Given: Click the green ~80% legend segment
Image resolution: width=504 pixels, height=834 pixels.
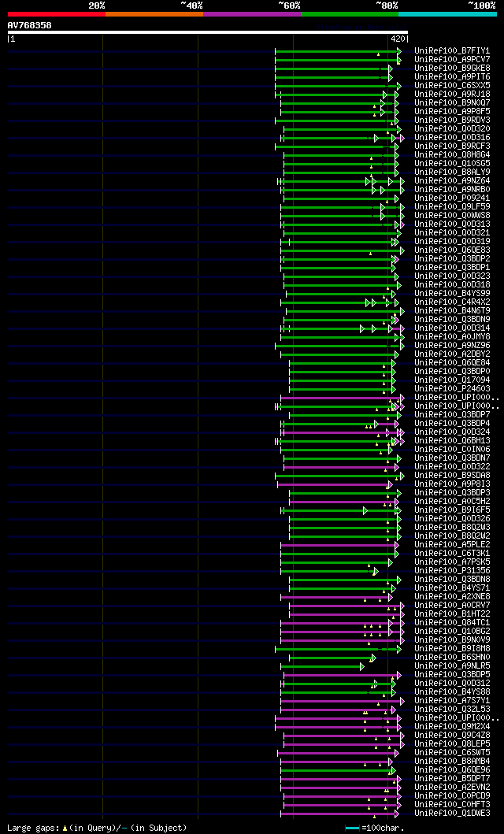Looking at the screenshot, I should (x=350, y=14).
